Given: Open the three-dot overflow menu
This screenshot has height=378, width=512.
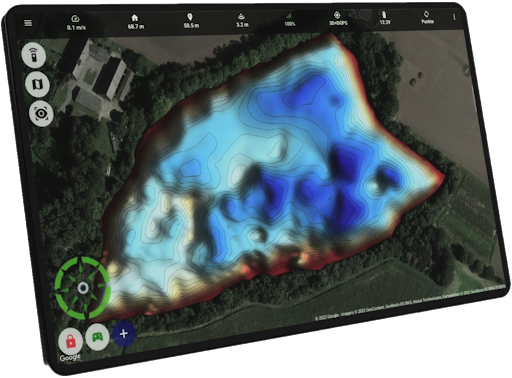Looking at the screenshot, I should click(x=454, y=17).
